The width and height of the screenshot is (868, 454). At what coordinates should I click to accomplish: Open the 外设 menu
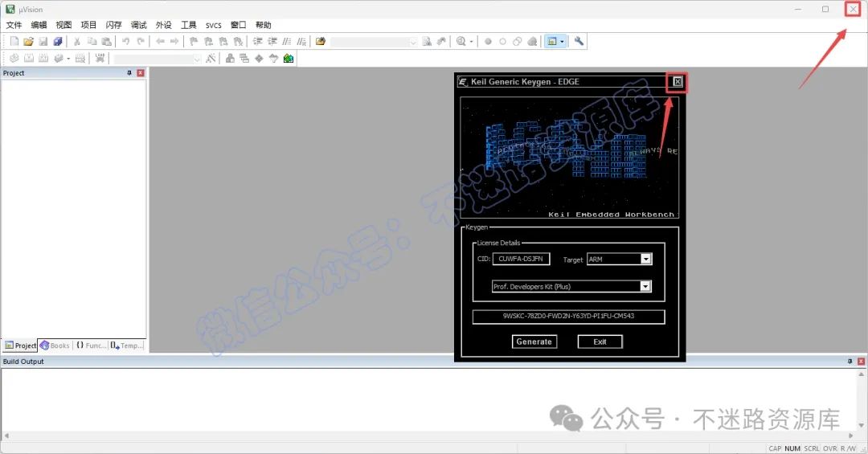[163, 25]
